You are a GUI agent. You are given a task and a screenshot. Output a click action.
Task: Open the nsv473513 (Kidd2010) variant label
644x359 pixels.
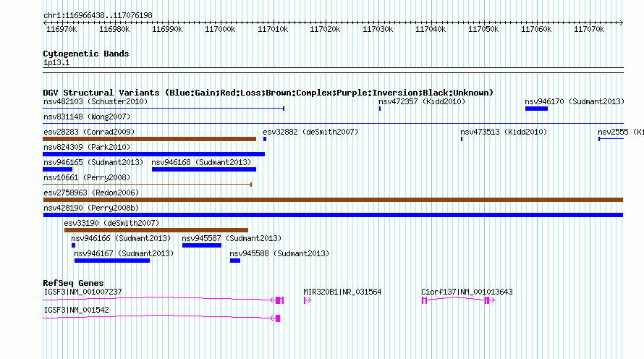[x=504, y=132]
